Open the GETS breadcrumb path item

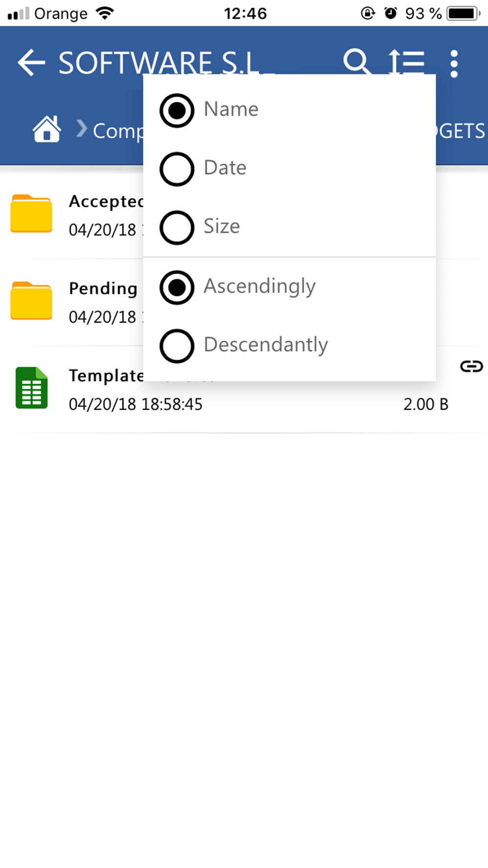tap(461, 131)
